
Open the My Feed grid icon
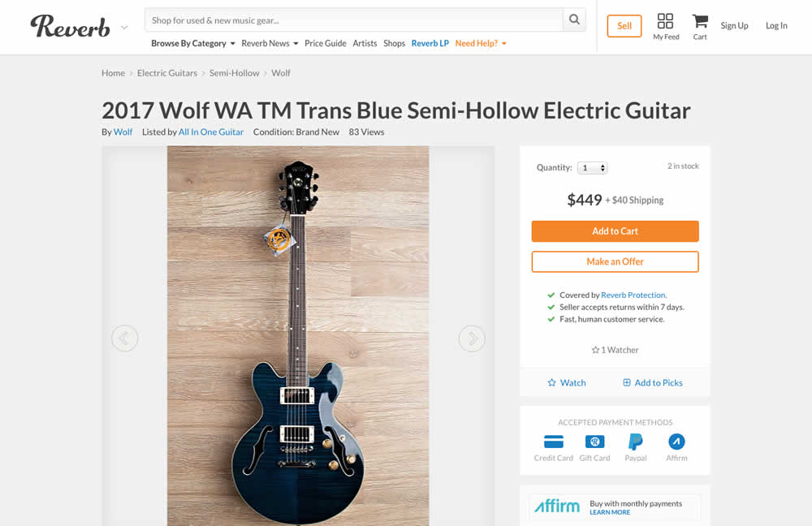666,21
